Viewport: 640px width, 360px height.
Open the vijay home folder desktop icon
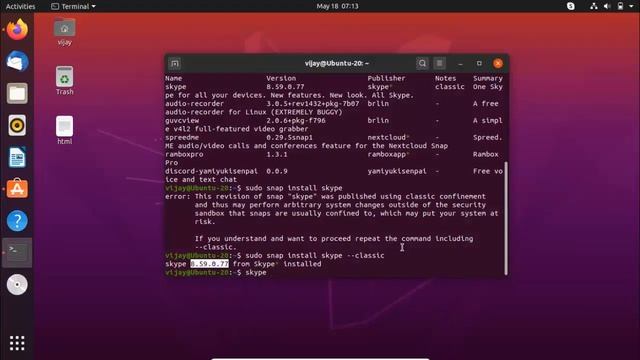(x=64, y=32)
